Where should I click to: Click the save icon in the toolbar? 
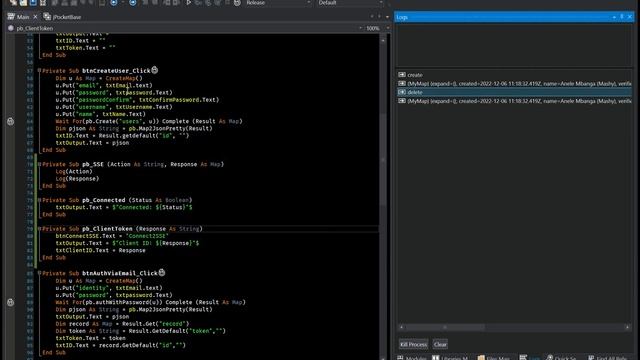33,2
